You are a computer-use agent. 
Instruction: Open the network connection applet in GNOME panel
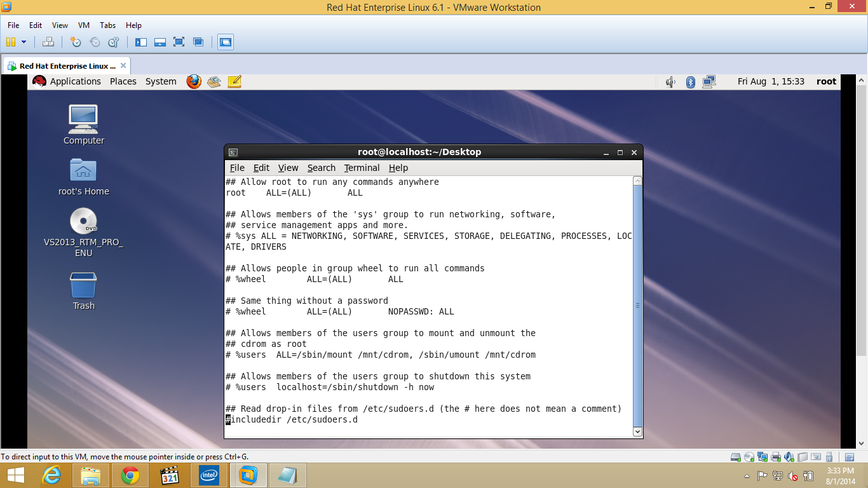709,81
